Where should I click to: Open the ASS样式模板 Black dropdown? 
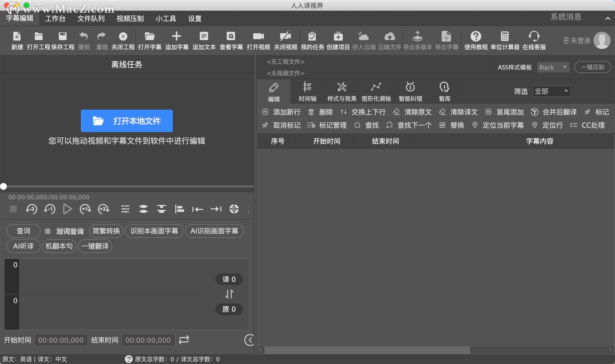553,67
